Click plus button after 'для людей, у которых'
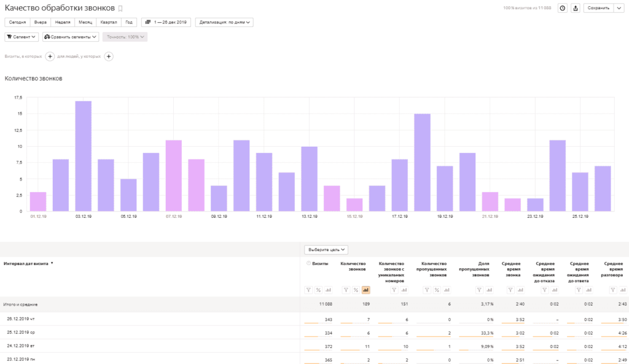The image size is (629, 364). tap(109, 56)
